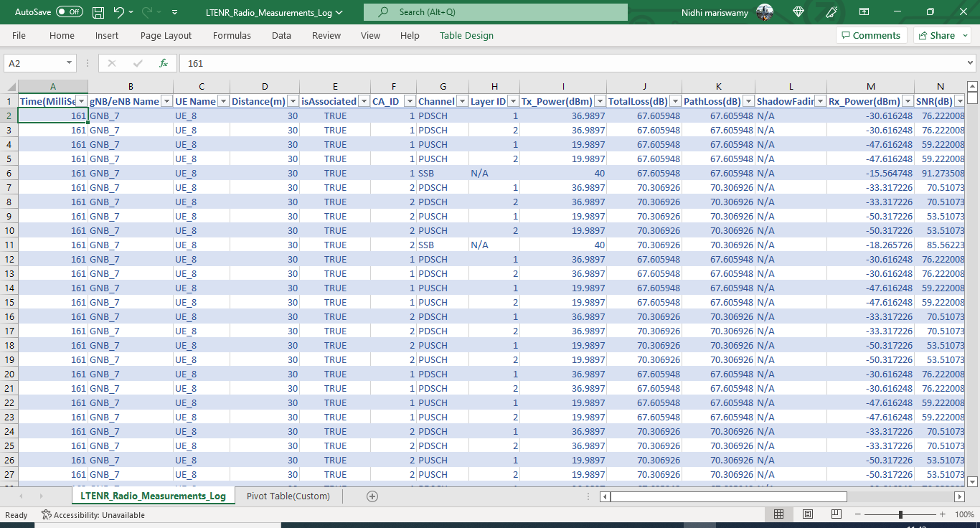Click the Redo arrow icon
980x528 pixels.
pos(148,12)
